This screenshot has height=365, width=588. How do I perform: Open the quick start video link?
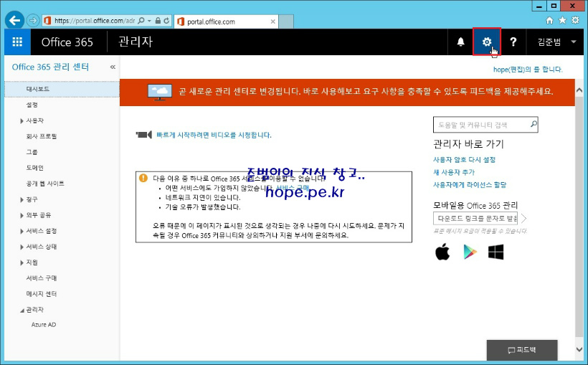tap(214, 135)
